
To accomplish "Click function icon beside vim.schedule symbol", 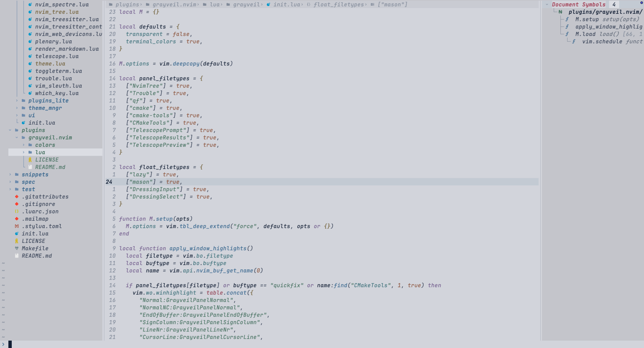I will (x=574, y=41).
